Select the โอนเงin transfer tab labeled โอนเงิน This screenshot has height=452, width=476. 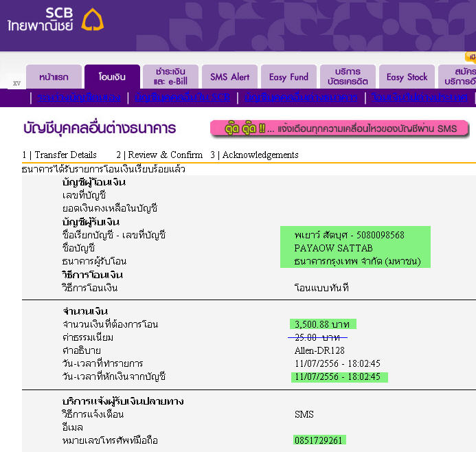click(112, 77)
